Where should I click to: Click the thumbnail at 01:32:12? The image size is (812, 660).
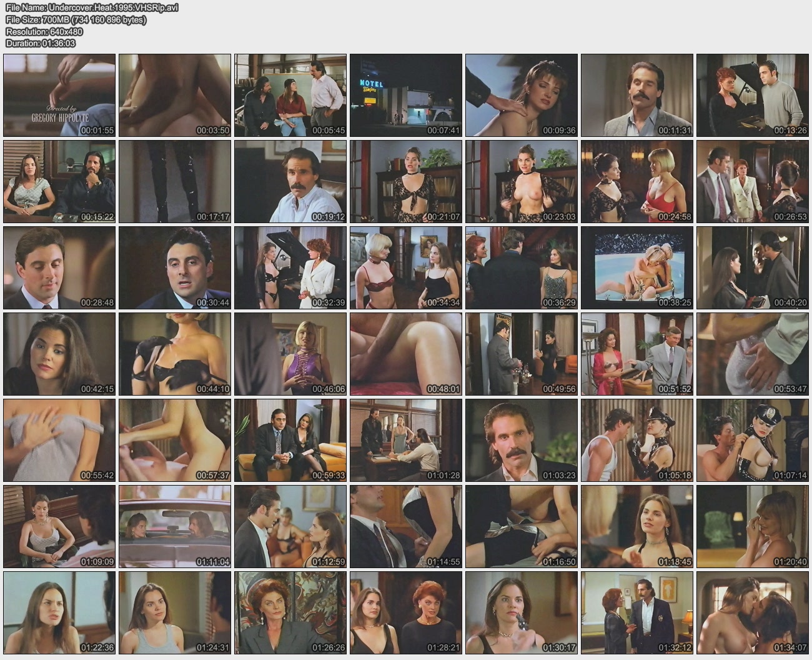pyautogui.click(x=637, y=612)
